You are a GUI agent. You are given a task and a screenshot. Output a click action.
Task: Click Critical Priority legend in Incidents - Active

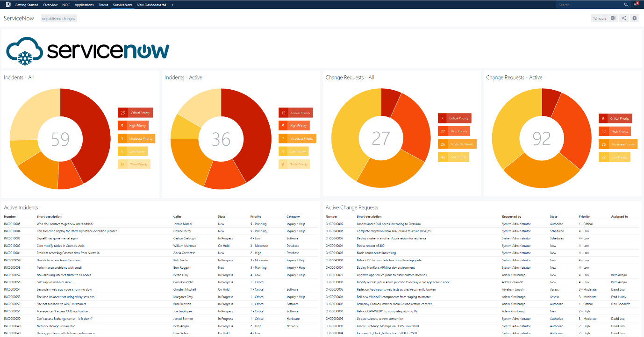pyautogui.click(x=296, y=113)
